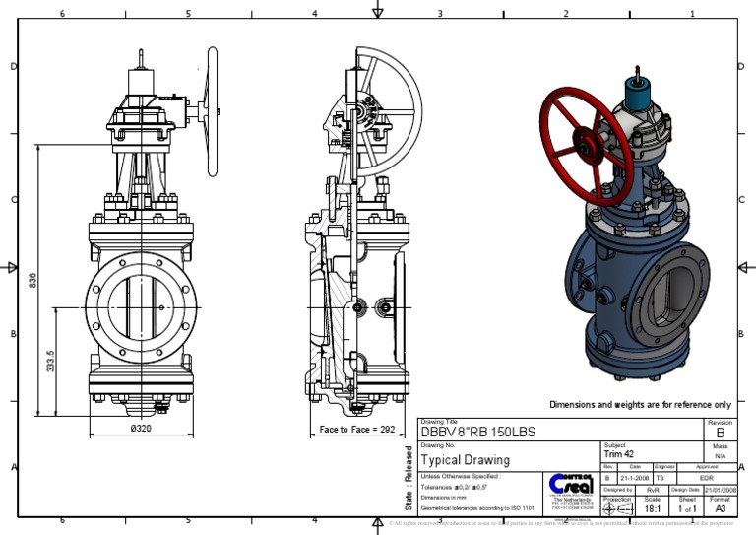Select the drawing title 'DBBV 8"RB 150LBS'
This screenshot has height=535, width=756.
[477, 432]
